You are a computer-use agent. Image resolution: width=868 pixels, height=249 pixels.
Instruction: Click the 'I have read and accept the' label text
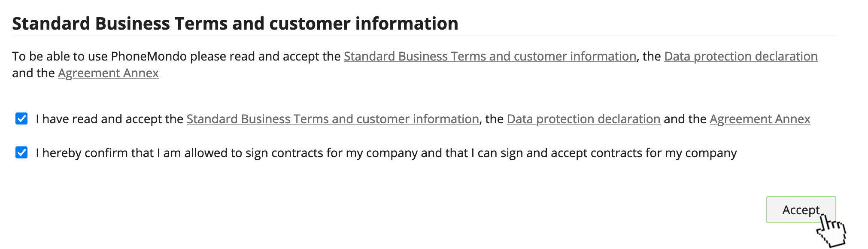[109, 119]
